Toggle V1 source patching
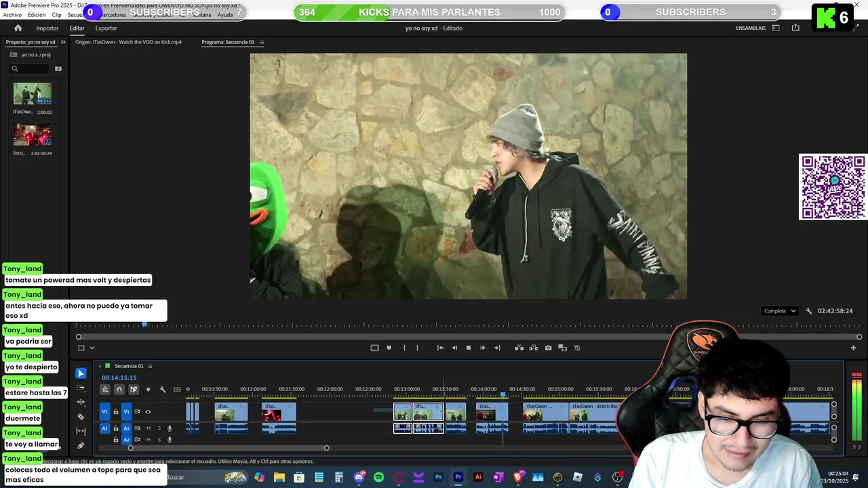 [104, 411]
